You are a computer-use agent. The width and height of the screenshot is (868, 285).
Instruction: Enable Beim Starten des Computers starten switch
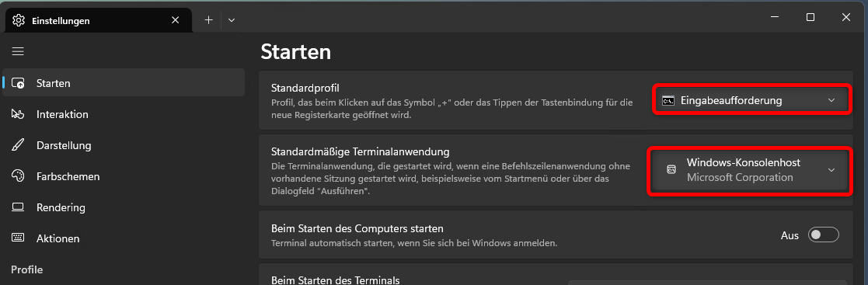point(824,235)
